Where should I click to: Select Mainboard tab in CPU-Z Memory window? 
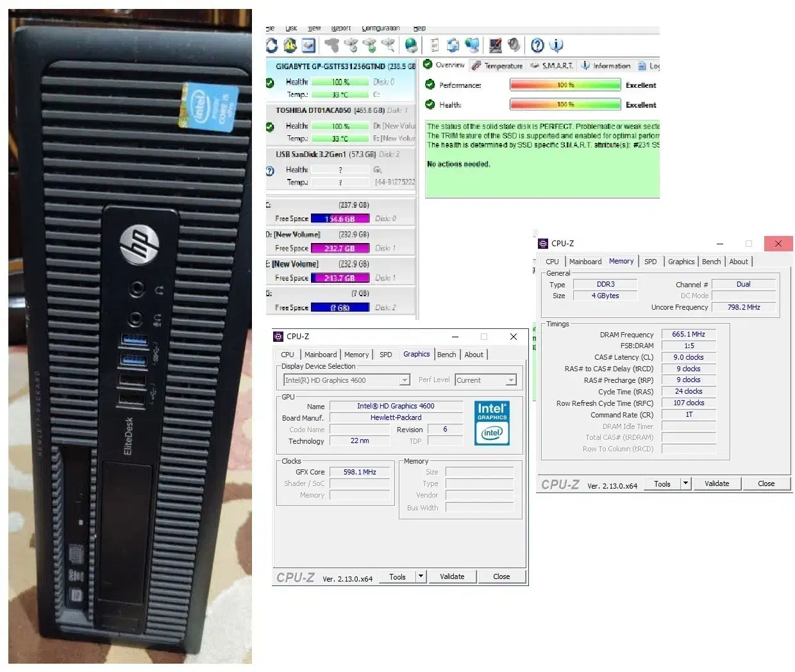[x=585, y=262]
